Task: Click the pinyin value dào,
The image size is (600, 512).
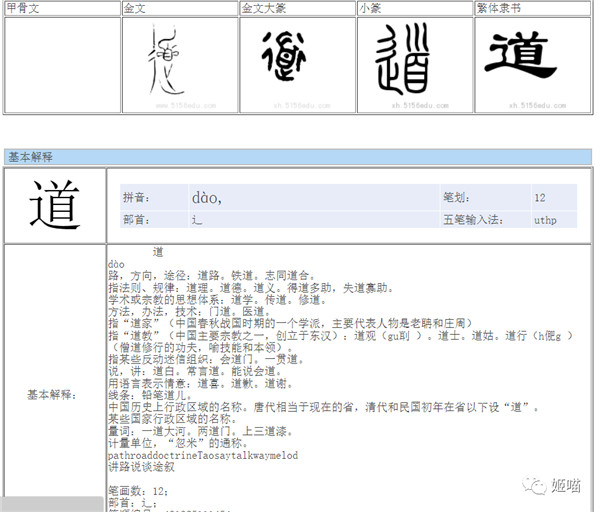Action: (206, 198)
